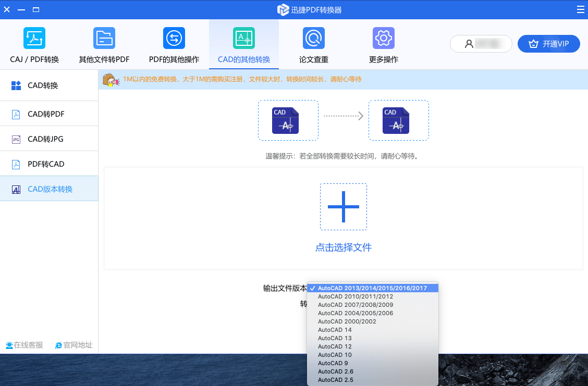Choose AutoCAD 2.5 option

372,380
